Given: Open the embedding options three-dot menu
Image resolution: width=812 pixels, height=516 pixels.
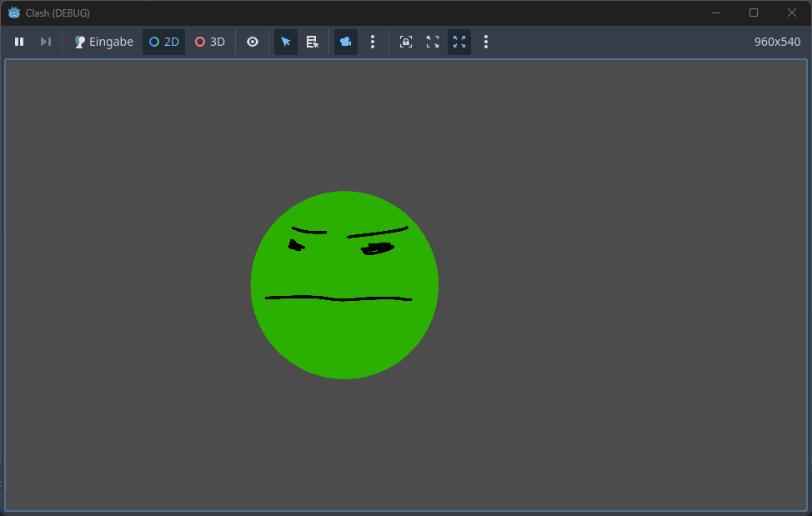Looking at the screenshot, I should point(486,42).
